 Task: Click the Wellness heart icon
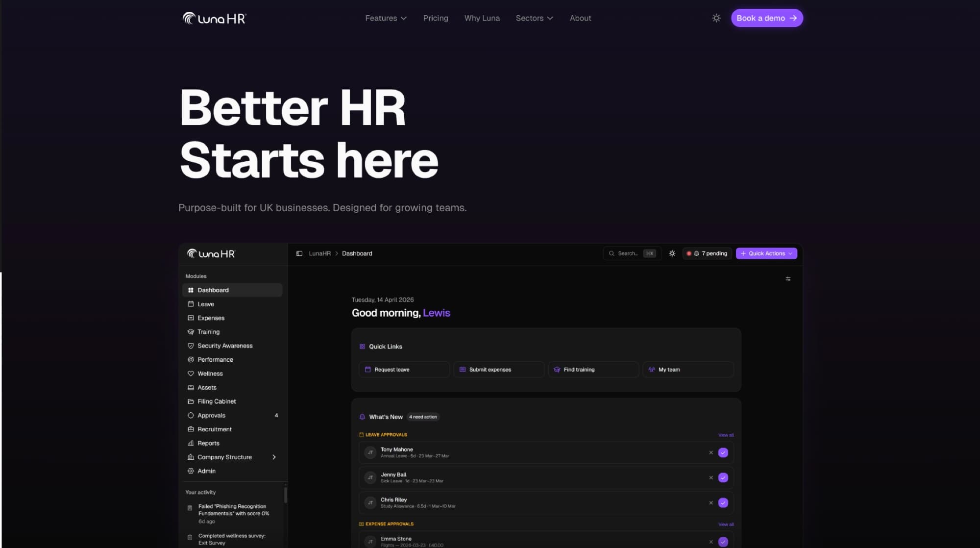point(191,374)
